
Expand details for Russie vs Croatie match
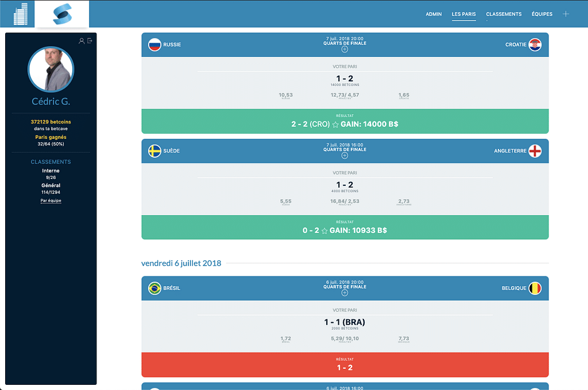345,49
